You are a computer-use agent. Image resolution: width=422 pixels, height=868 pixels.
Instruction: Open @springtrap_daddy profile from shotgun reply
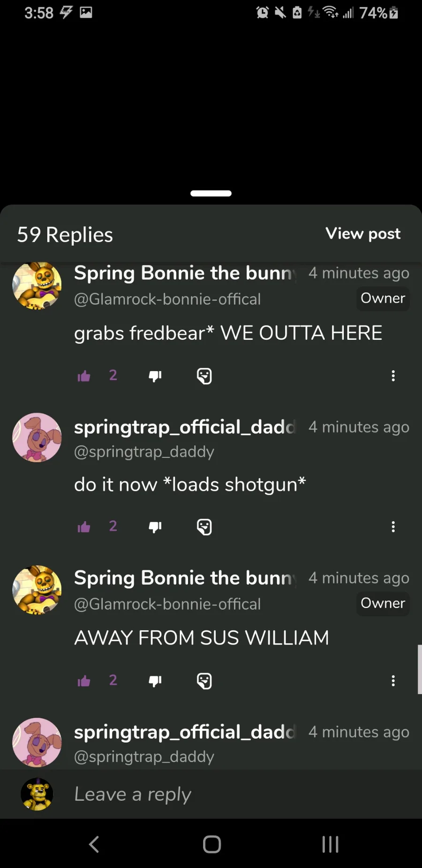144,452
